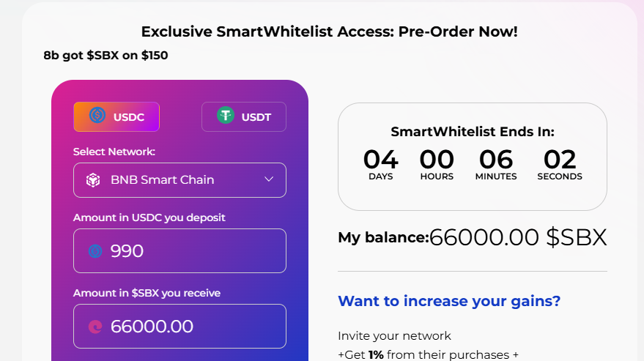This screenshot has width=644, height=361.
Task: Click the My balance 66000.00 $SBX amount
Action: point(518,237)
